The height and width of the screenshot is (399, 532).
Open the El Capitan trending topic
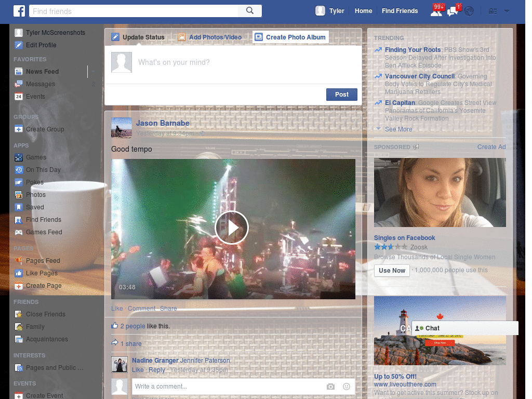tap(400, 103)
